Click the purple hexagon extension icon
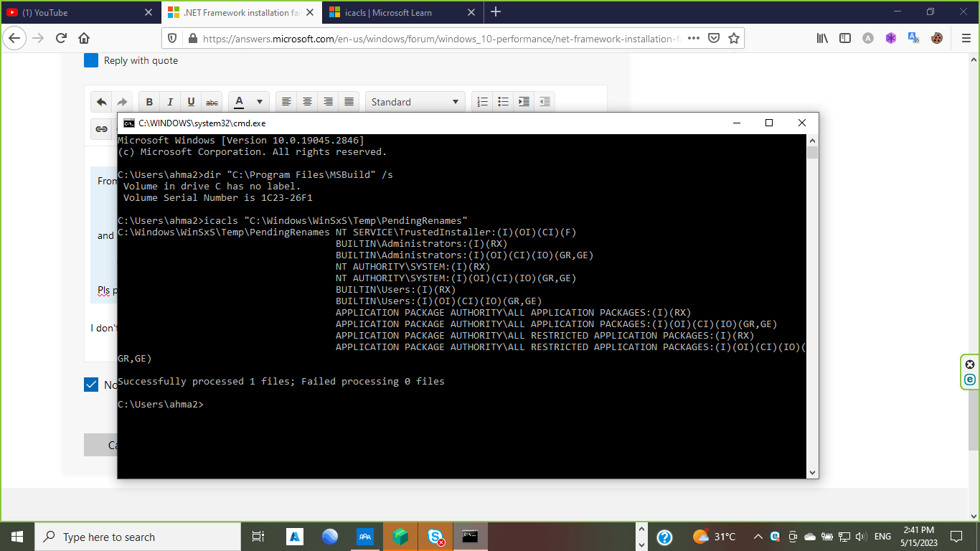 pos(891,38)
